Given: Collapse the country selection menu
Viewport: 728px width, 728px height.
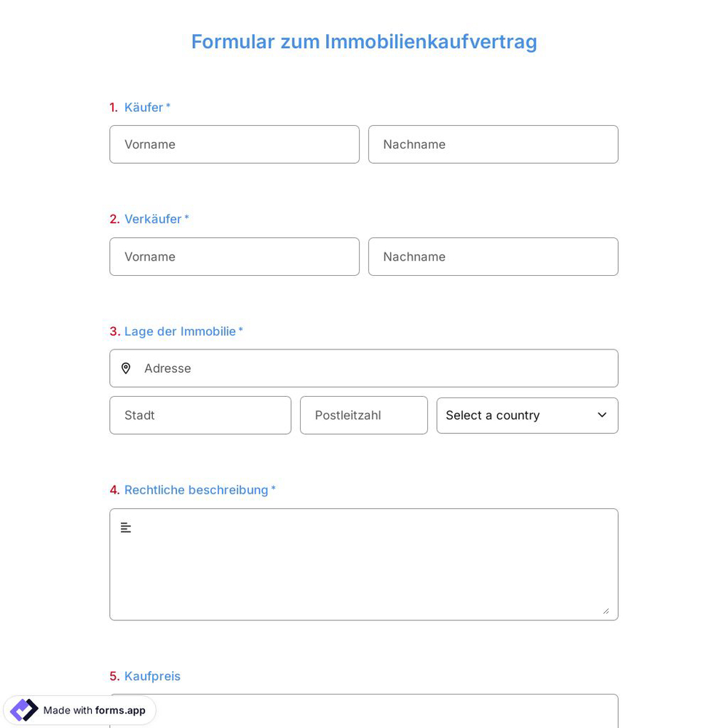Looking at the screenshot, I should pos(527,415).
